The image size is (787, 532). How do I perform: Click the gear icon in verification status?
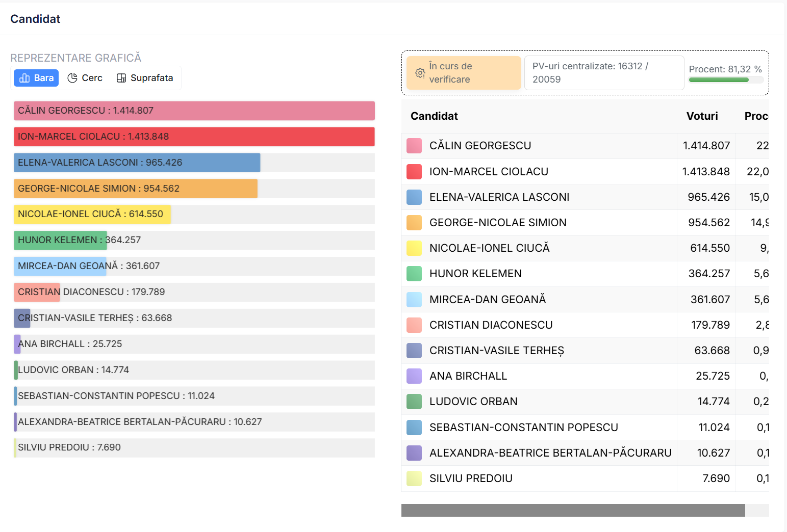tap(420, 73)
